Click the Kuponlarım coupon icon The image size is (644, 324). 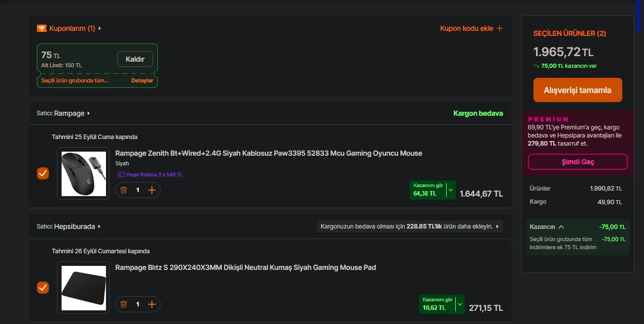click(x=42, y=28)
